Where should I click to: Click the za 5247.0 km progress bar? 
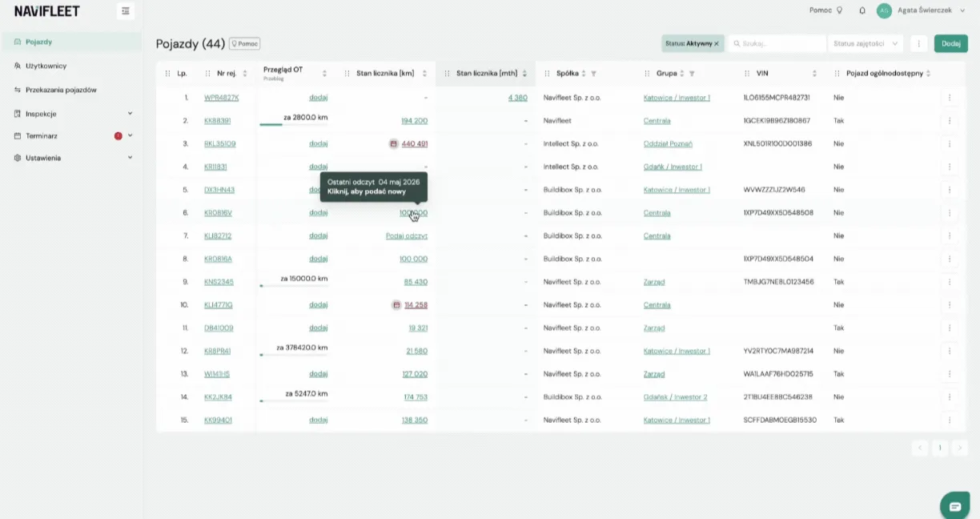click(294, 400)
